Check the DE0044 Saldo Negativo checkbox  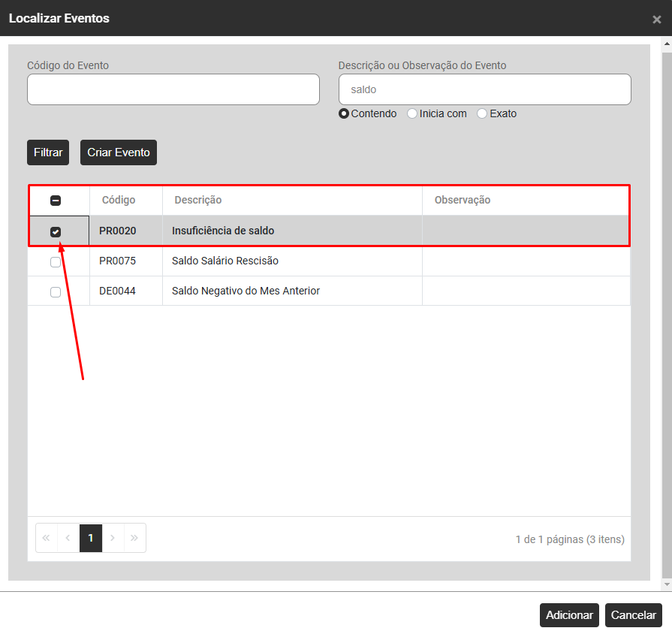[56, 291]
